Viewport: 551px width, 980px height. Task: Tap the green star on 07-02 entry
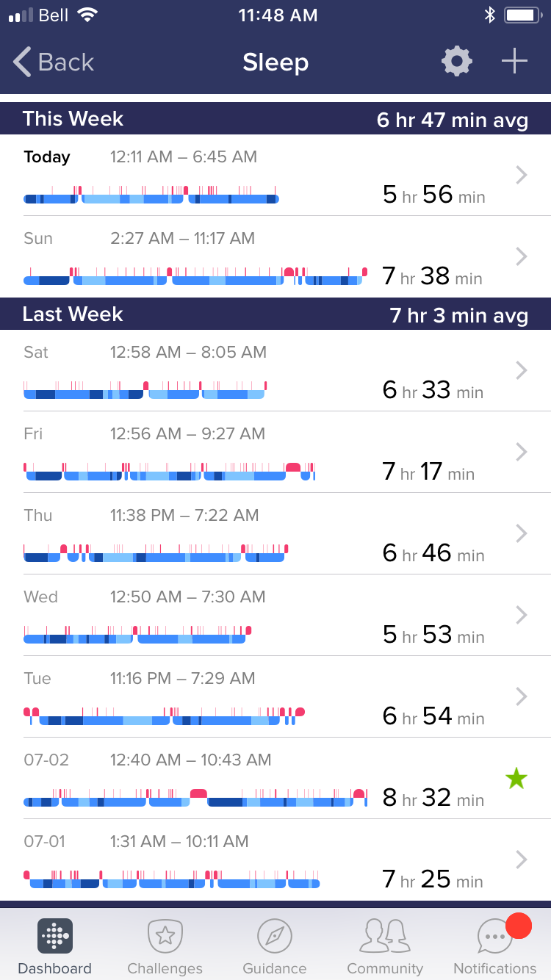click(517, 779)
